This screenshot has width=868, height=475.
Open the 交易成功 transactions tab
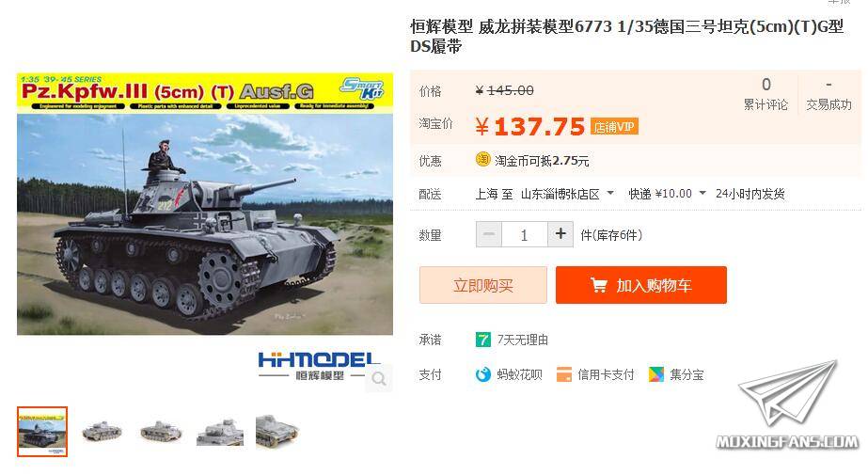click(829, 94)
